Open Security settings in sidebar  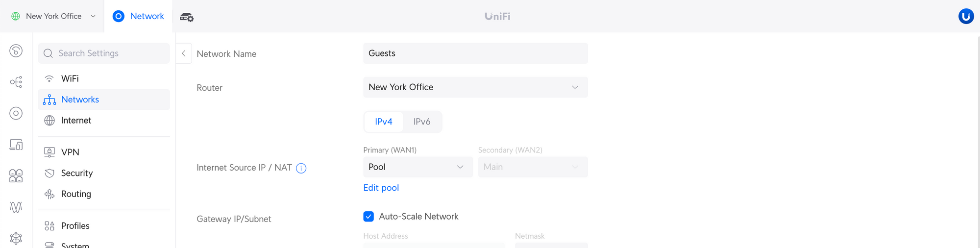76,173
